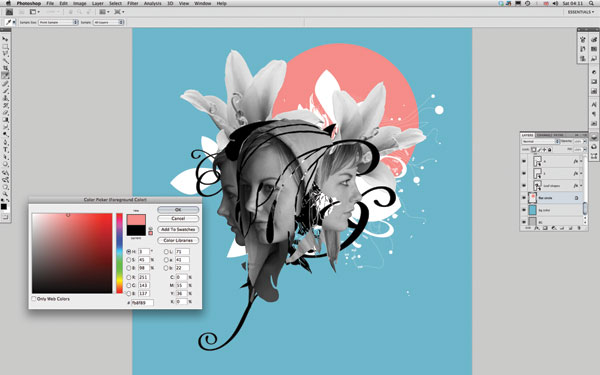The width and height of the screenshot is (600, 375).
Task: Select the Rectangular Marquee tool
Action: pos(5,47)
